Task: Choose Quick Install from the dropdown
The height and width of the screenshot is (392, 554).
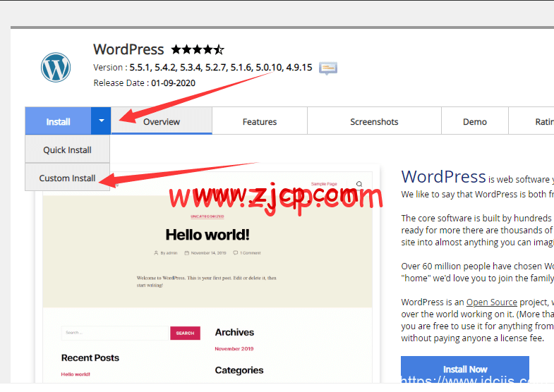Action: [x=67, y=150]
